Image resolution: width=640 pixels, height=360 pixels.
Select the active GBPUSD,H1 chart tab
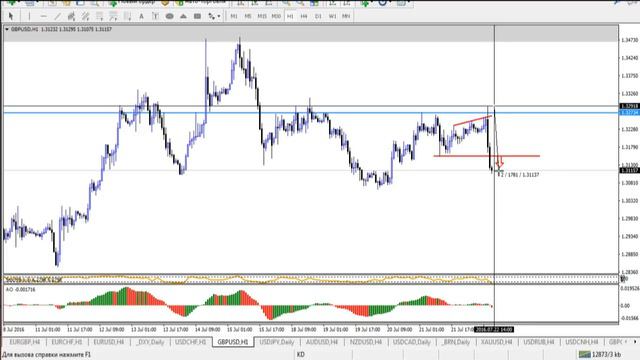click(x=233, y=342)
